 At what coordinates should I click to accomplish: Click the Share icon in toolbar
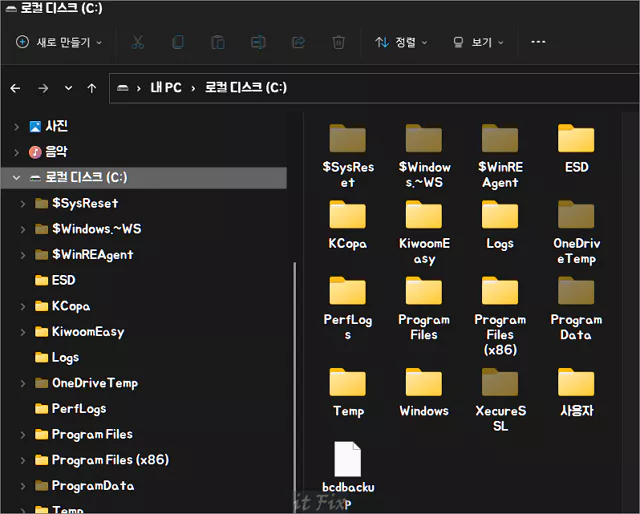coord(298,42)
